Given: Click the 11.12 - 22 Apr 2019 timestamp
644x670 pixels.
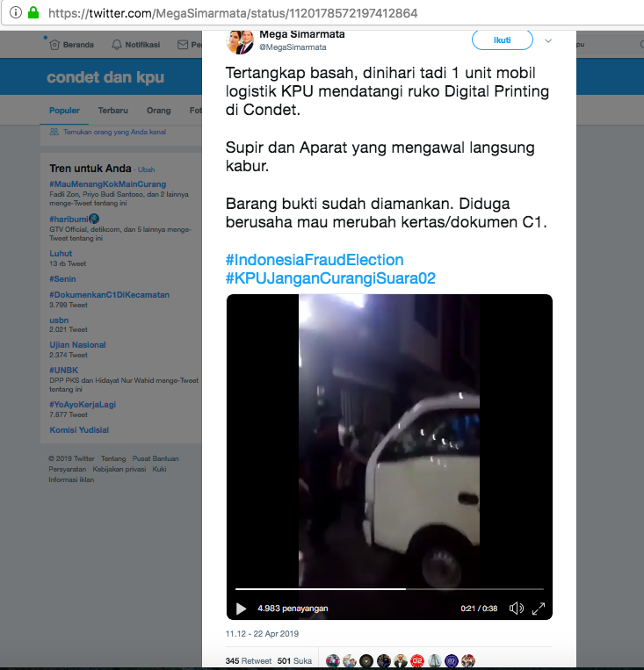Looking at the screenshot, I should point(262,634).
